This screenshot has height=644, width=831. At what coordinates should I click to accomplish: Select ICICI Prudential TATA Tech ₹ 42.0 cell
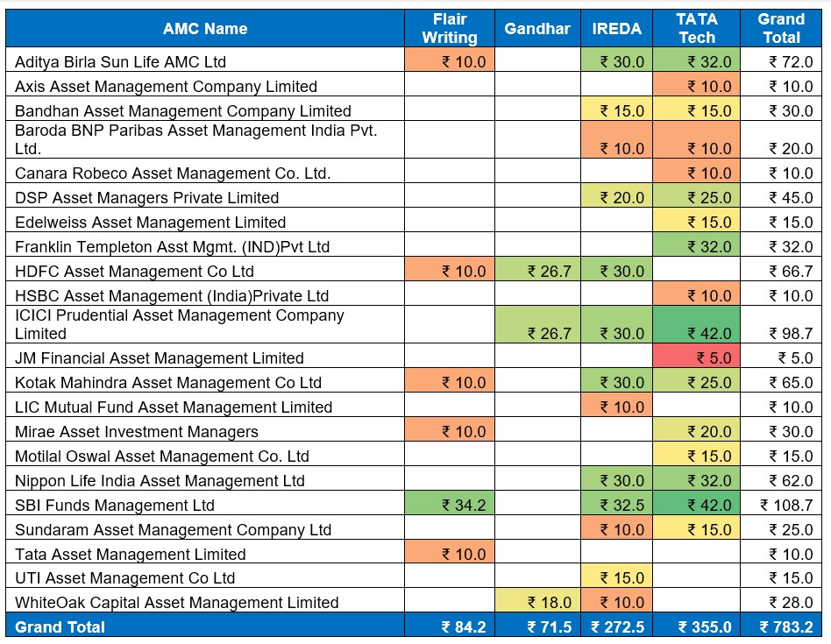point(696,324)
